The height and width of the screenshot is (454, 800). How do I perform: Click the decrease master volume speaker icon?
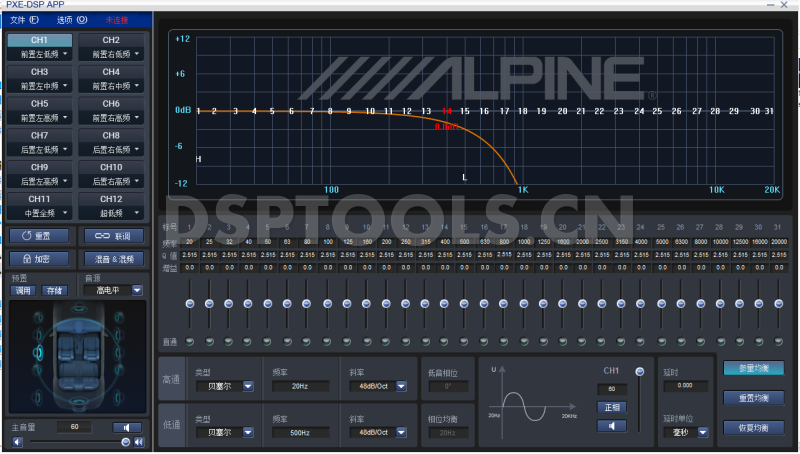click(17, 442)
